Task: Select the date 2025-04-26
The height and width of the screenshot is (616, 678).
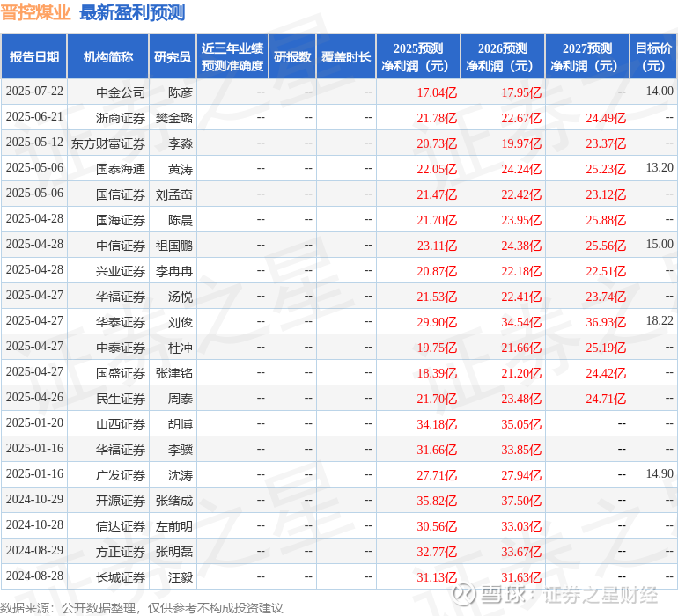Action: (x=34, y=397)
